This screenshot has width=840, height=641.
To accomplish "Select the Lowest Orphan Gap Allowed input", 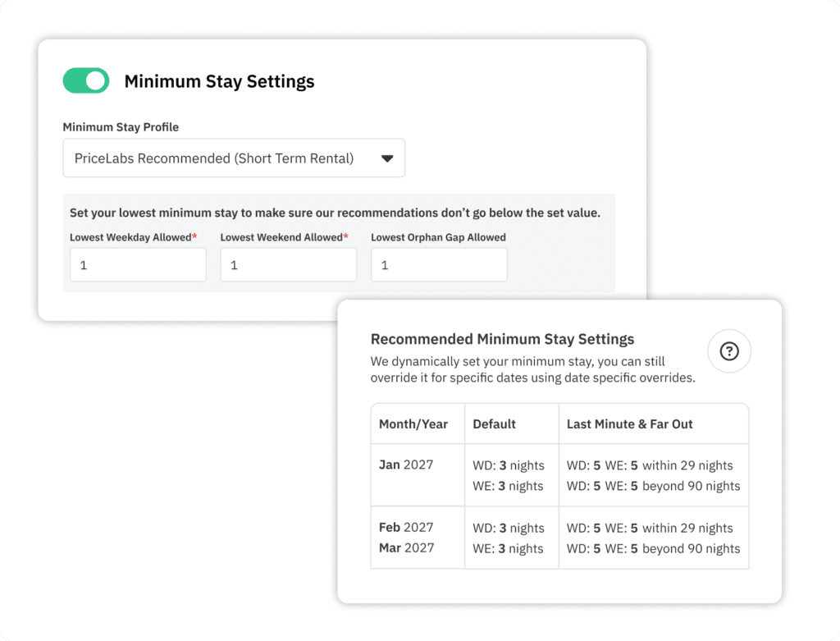I will [x=439, y=265].
